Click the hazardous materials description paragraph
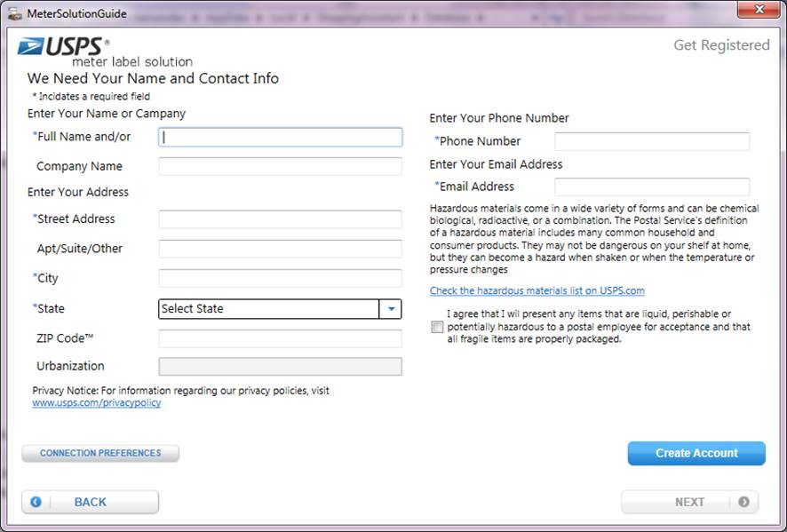The height and width of the screenshot is (532, 787). click(x=594, y=239)
